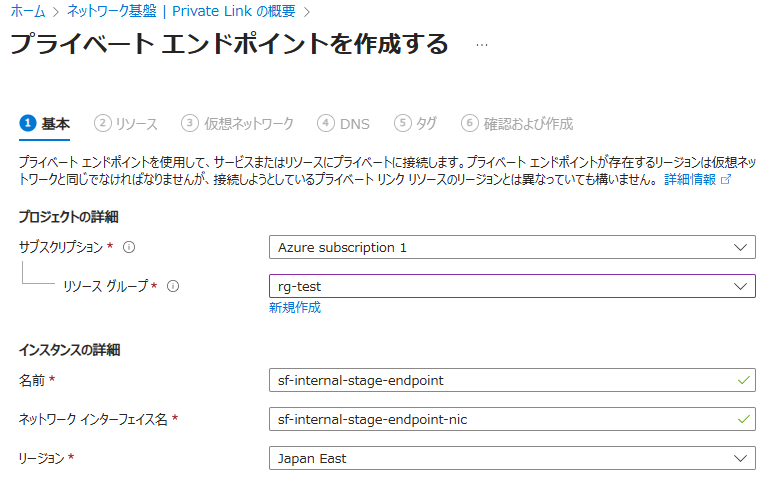Switch to the リソース tab

tap(136, 124)
